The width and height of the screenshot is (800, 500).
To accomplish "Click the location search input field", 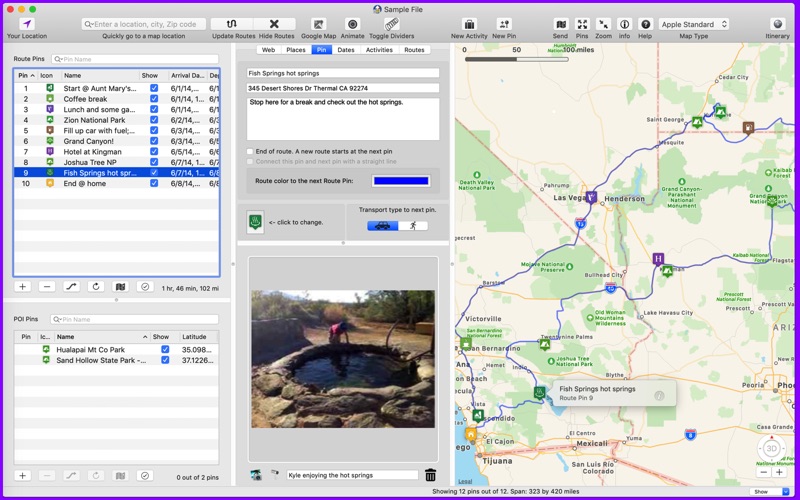I will click(145, 24).
